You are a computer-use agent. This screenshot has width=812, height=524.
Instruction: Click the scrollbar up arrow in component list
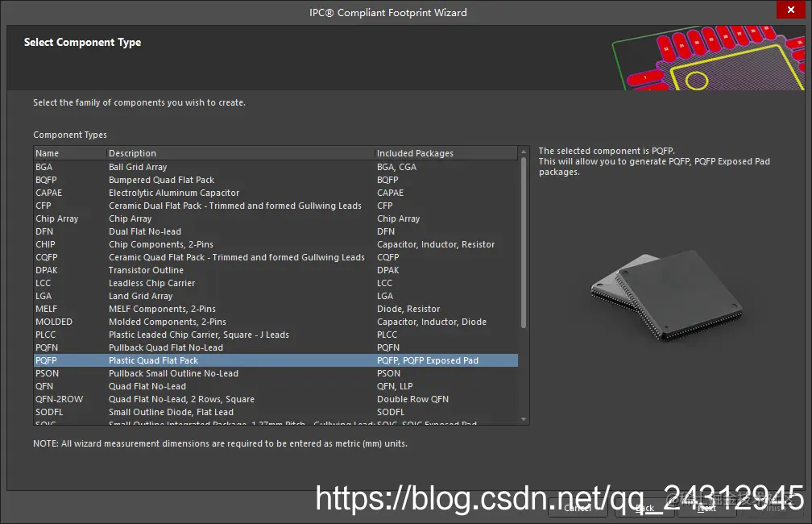(524, 152)
